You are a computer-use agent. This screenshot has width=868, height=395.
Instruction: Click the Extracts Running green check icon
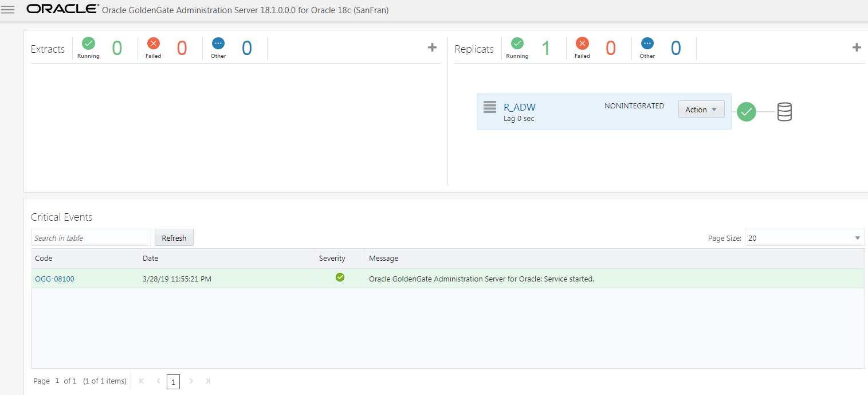click(88, 44)
